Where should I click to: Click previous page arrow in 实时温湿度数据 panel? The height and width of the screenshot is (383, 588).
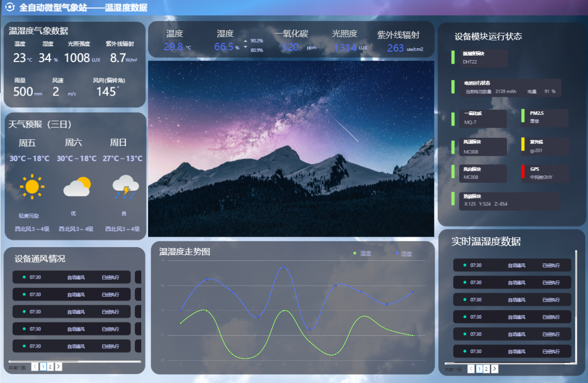(471, 369)
